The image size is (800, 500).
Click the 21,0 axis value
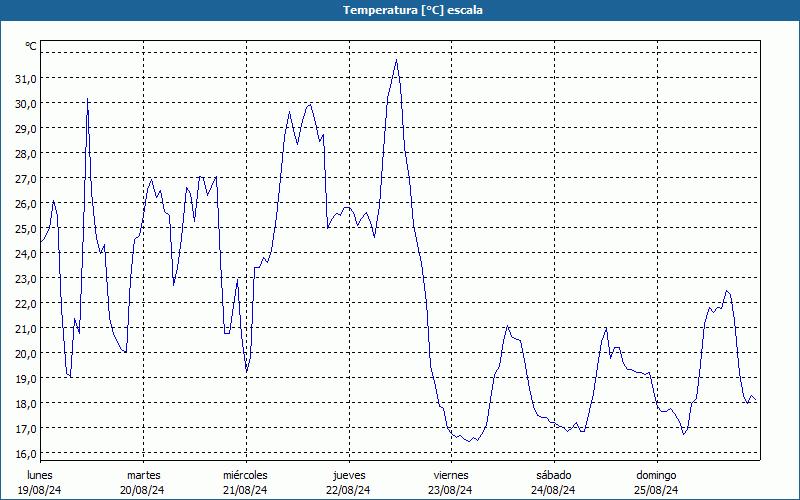click(26, 329)
